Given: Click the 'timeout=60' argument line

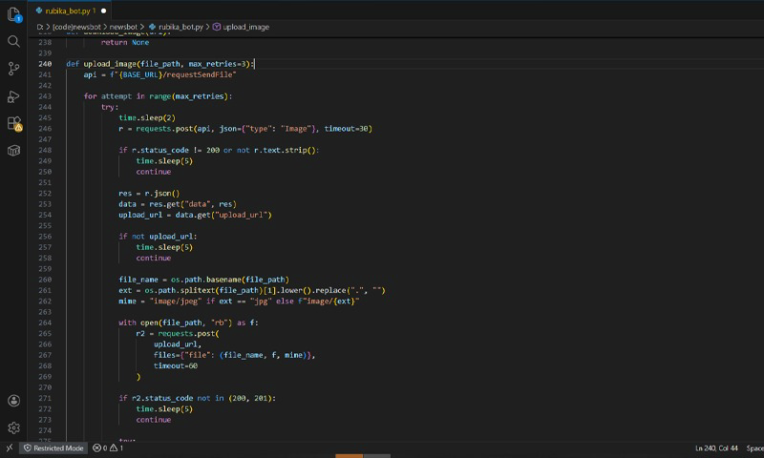Looking at the screenshot, I should coord(175,365).
